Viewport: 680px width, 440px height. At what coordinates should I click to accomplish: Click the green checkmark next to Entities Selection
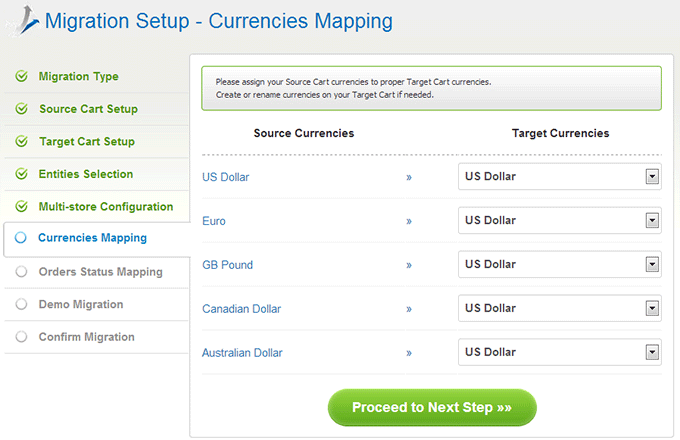tap(21, 174)
